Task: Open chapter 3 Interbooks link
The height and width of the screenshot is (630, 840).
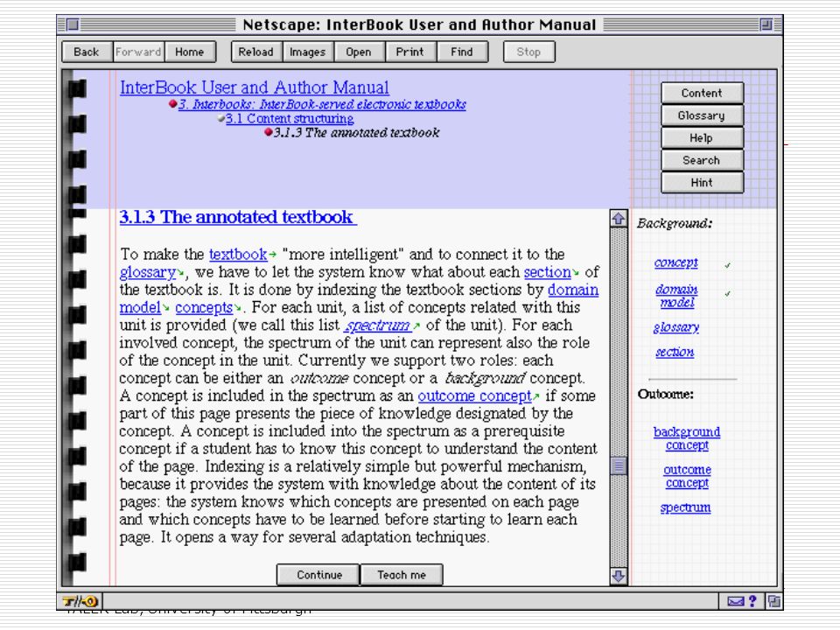Action: point(322,104)
